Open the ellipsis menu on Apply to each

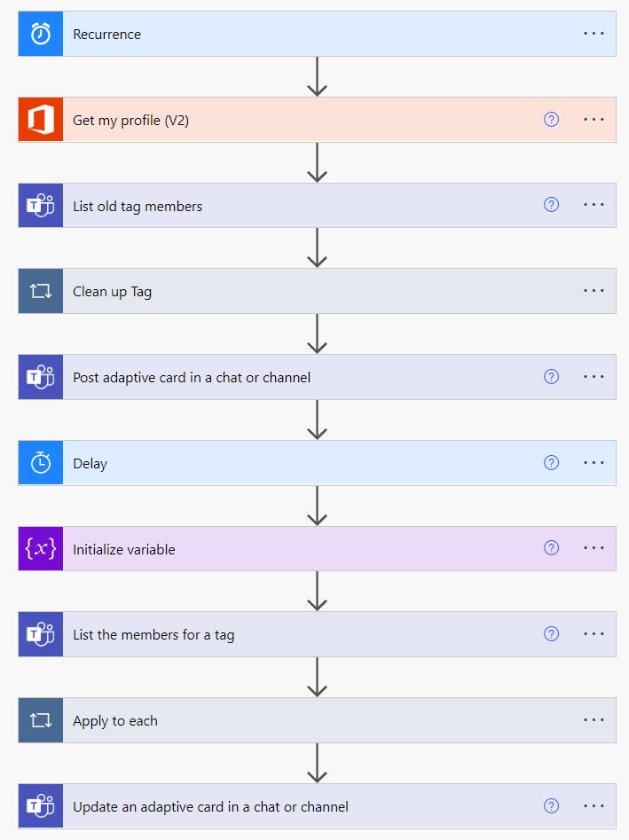coord(593,719)
